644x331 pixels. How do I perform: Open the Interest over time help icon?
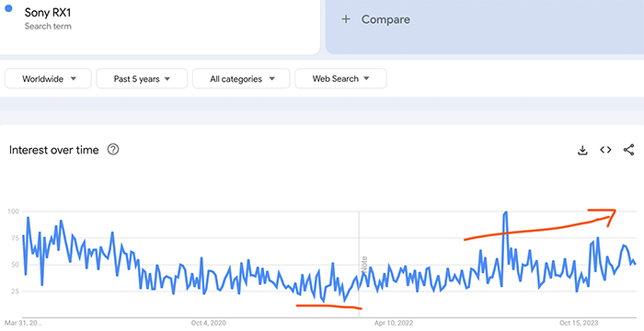point(113,150)
